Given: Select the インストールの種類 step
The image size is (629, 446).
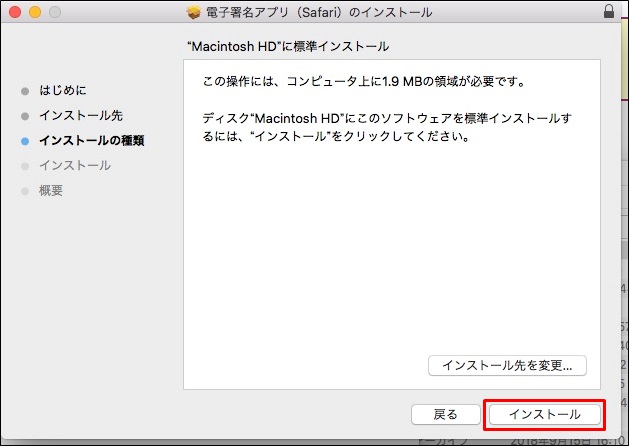Looking at the screenshot, I should (92, 140).
